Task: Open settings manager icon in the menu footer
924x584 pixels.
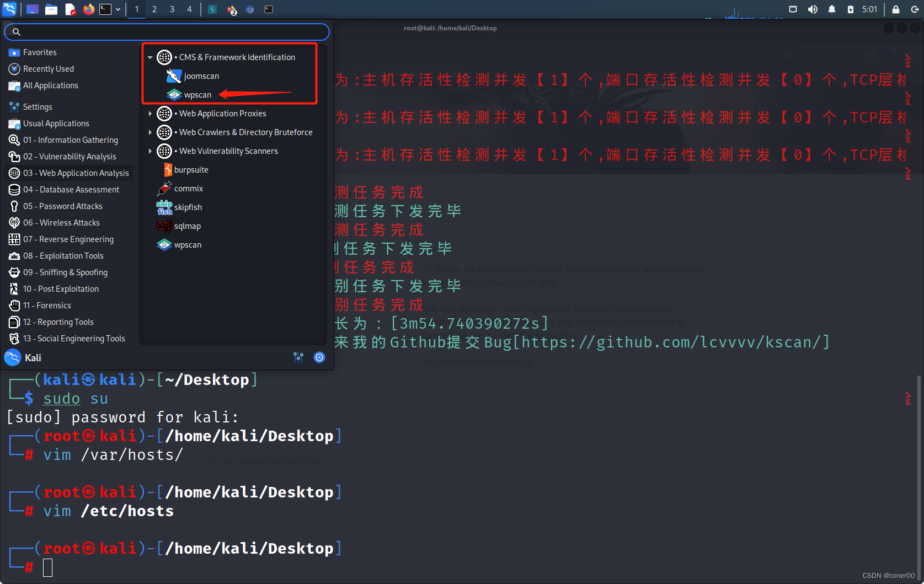Action: pos(298,357)
